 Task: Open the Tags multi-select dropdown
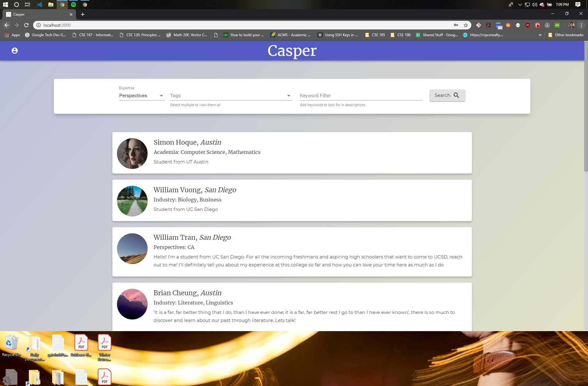coord(231,96)
